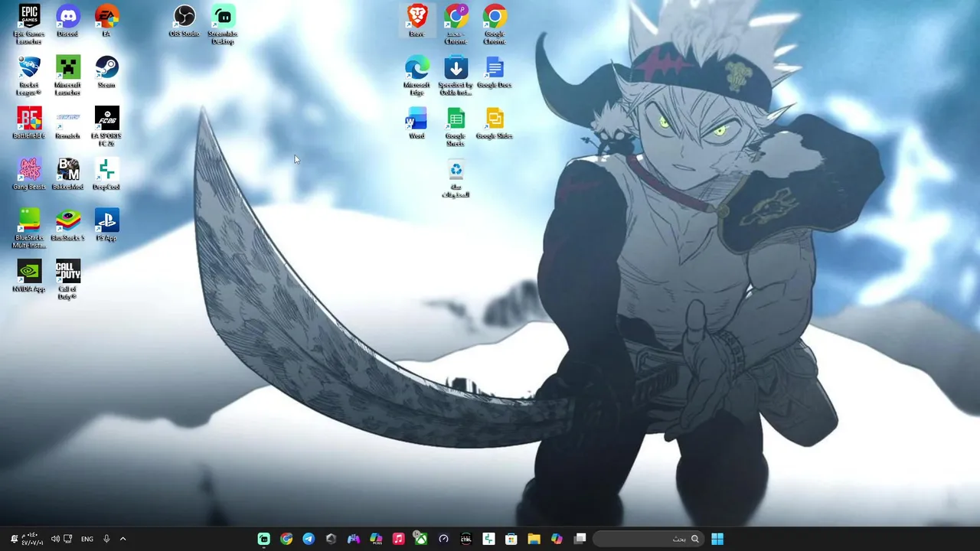This screenshot has width=980, height=551.
Task: Click the Minecraft Launcher desktop icon
Action: click(67, 76)
